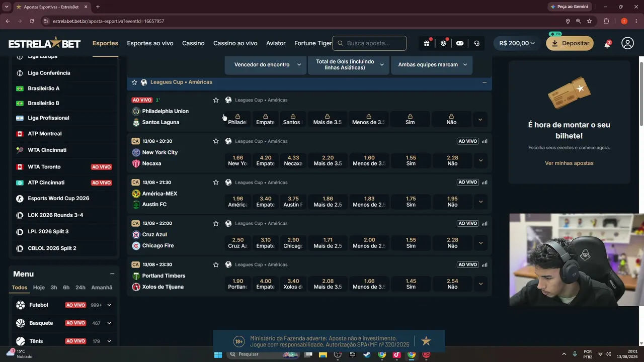Favorite the Portland Timbers vs Xolos match
The height and width of the screenshot is (362, 644).
tap(216, 264)
